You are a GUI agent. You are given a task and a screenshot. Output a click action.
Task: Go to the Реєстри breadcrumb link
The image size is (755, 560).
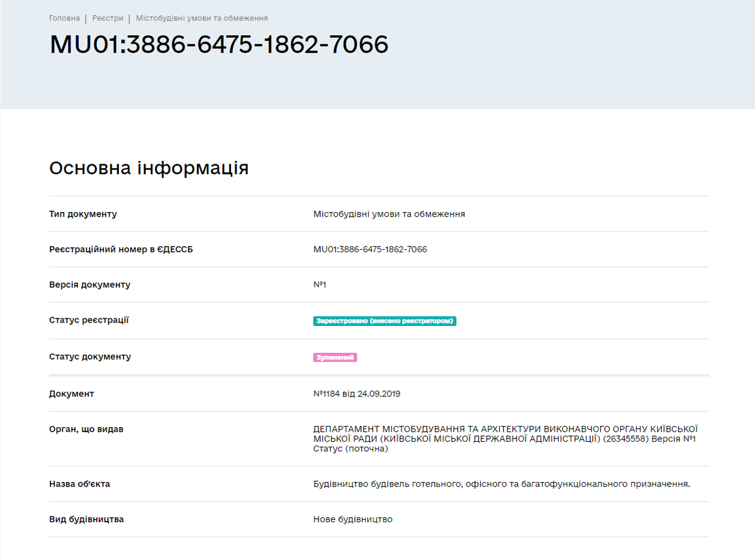click(x=108, y=18)
